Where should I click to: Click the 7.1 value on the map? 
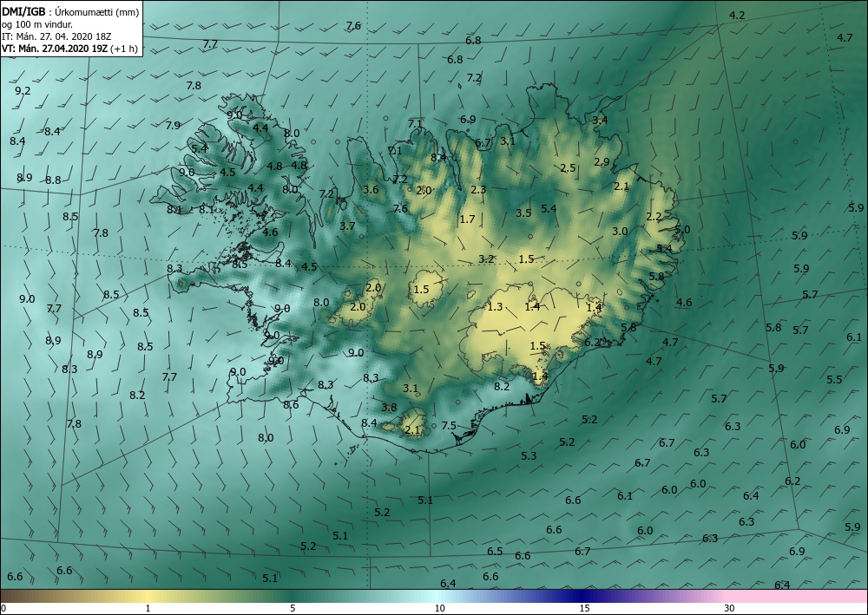click(x=415, y=124)
